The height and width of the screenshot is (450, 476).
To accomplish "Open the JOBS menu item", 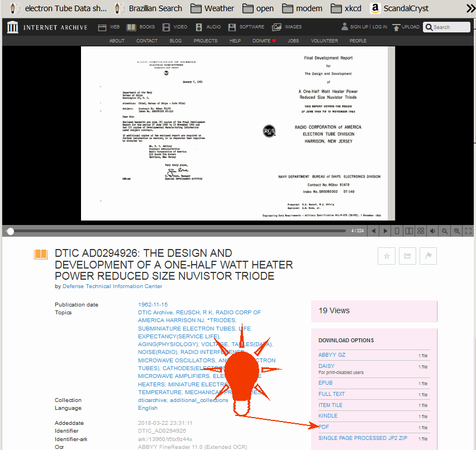I will pos(293,41).
